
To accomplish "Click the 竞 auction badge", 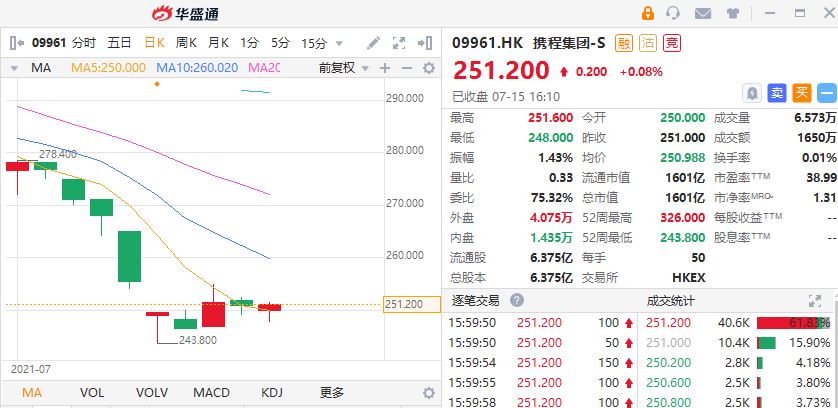I will [x=672, y=43].
